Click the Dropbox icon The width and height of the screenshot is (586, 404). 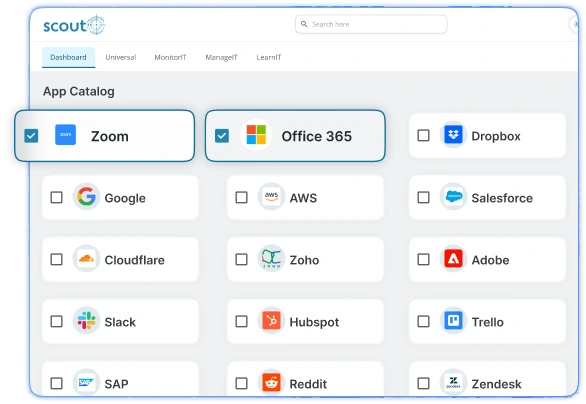[x=453, y=135]
